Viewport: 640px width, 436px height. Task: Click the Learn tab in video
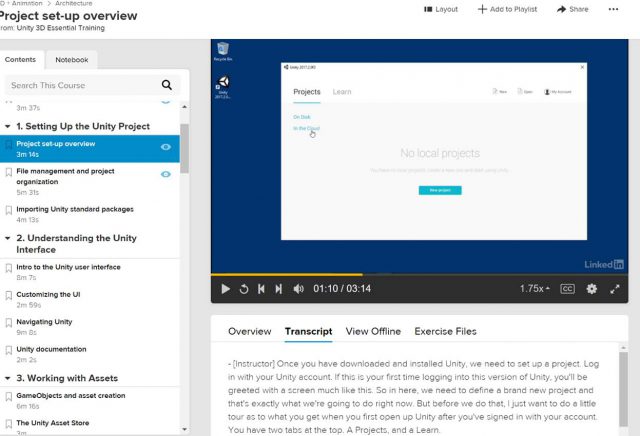342,92
